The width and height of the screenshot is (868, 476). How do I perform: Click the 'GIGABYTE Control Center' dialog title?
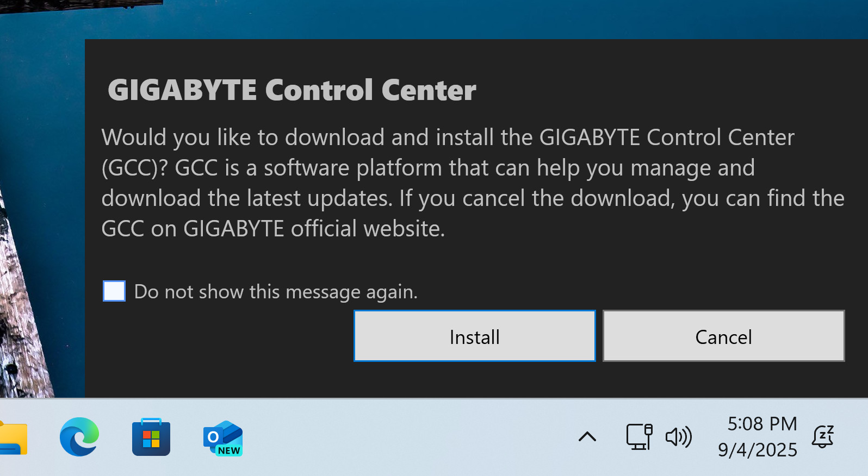coord(292,90)
